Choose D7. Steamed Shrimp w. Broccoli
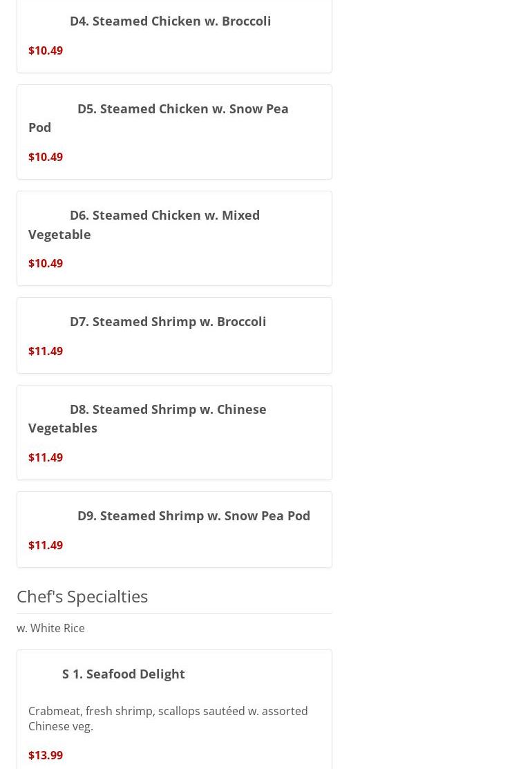 168,322
